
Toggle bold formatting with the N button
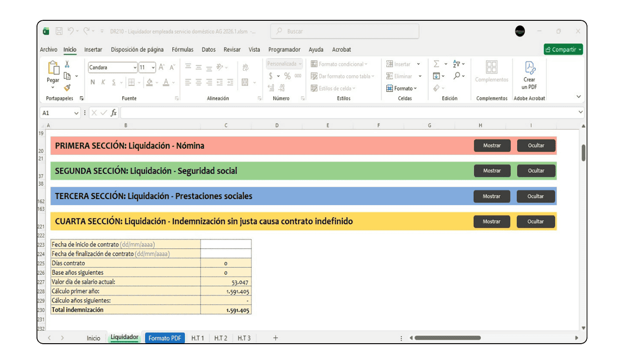(x=92, y=82)
